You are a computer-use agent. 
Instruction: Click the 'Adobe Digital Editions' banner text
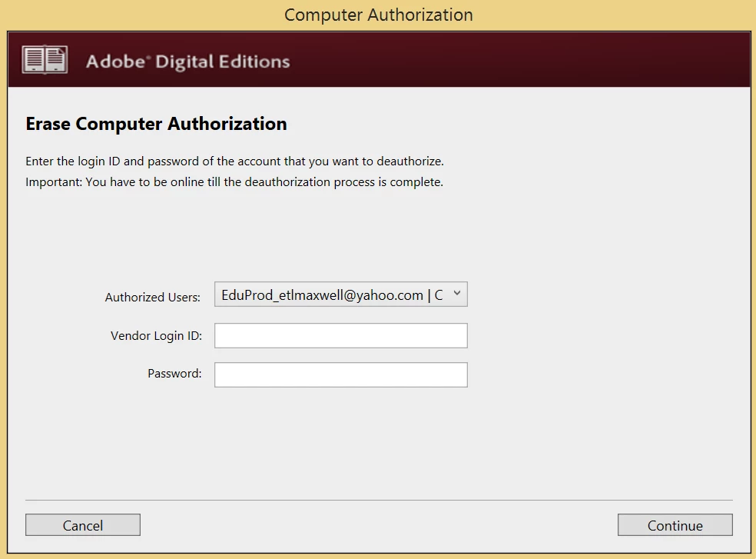pos(188,62)
